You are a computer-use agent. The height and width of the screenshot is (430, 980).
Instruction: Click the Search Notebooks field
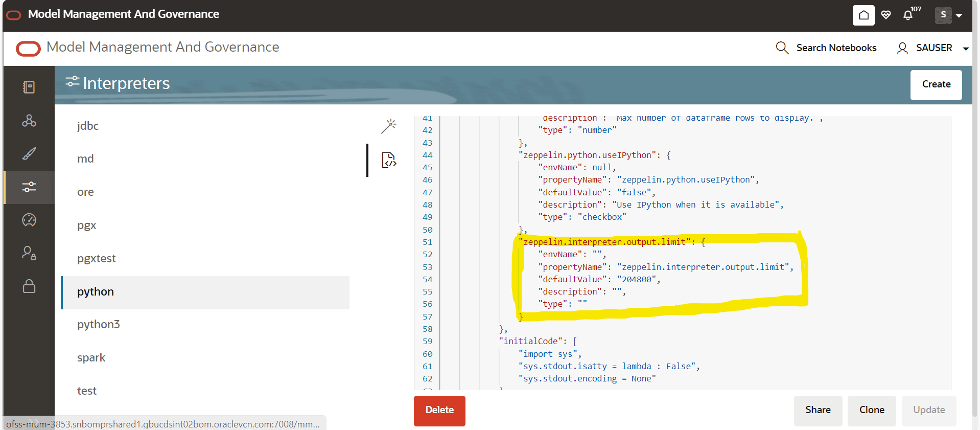click(x=836, y=48)
